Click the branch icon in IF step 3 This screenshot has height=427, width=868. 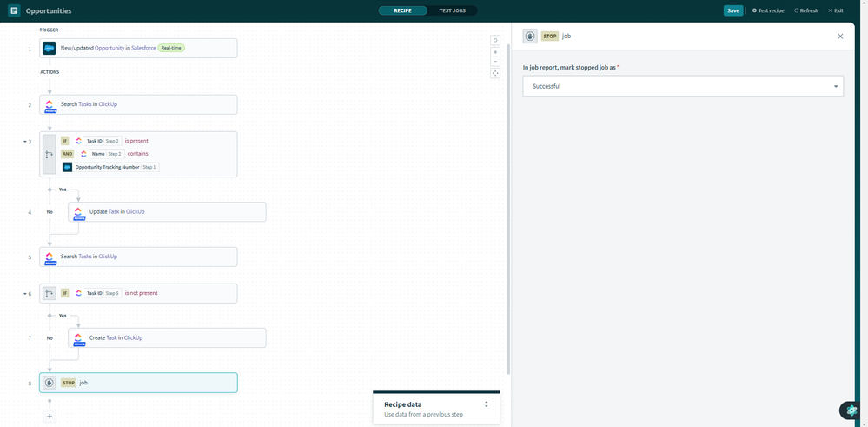tap(50, 155)
